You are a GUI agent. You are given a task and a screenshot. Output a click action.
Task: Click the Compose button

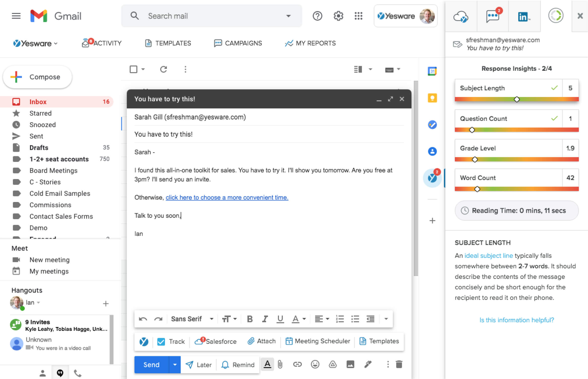point(37,77)
